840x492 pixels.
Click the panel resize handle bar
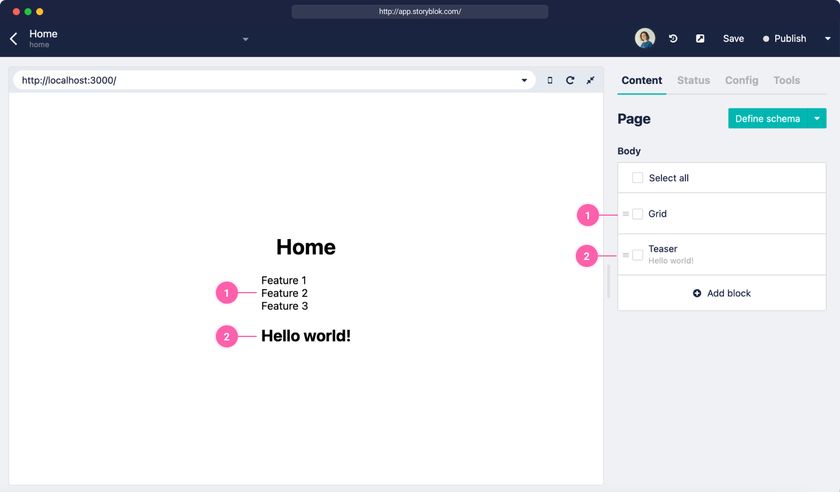(x=609, y=282)
